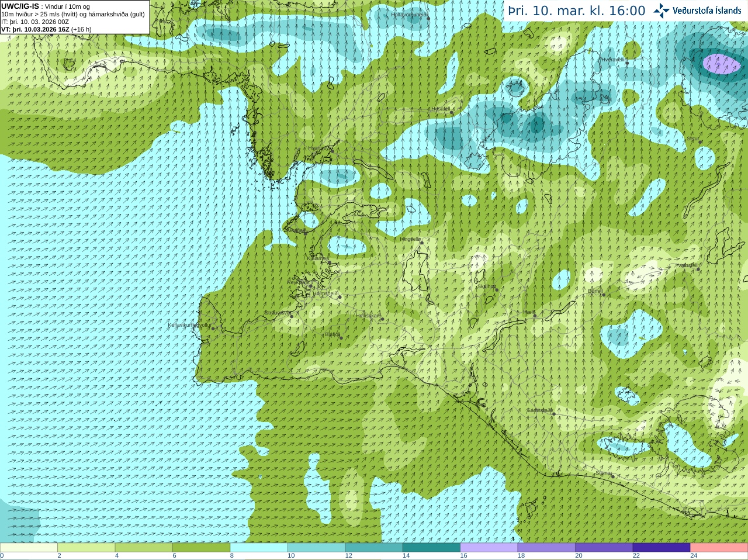Screen dimensions: 748x560
Task: Select the 10–12 m/s turquoise legend swatch
Action: (316, 548)
